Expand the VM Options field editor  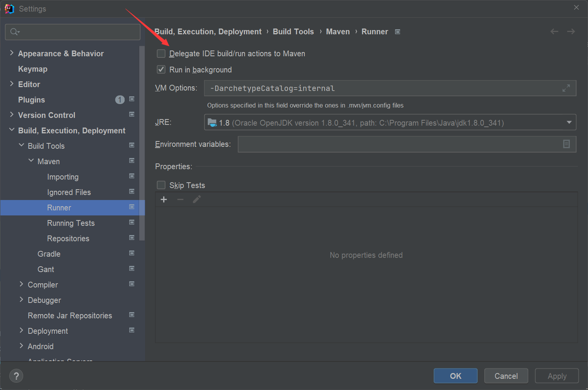[x=566, y=88]
